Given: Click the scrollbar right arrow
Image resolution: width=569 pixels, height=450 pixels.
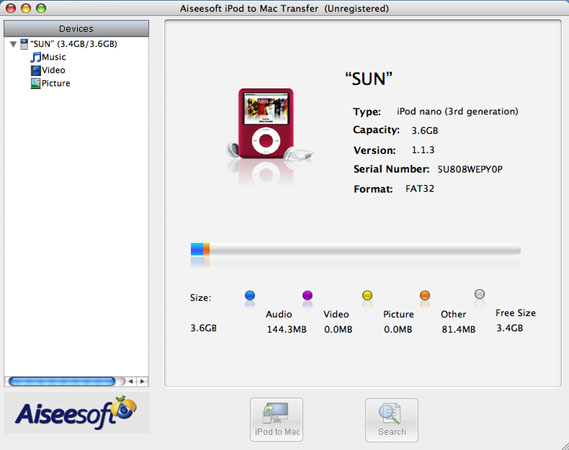Looking at the screenshot, I should [142, 381].
